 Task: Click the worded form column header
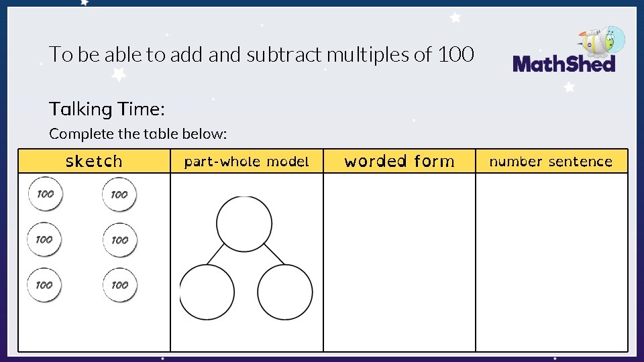click(x=400, y=161)
